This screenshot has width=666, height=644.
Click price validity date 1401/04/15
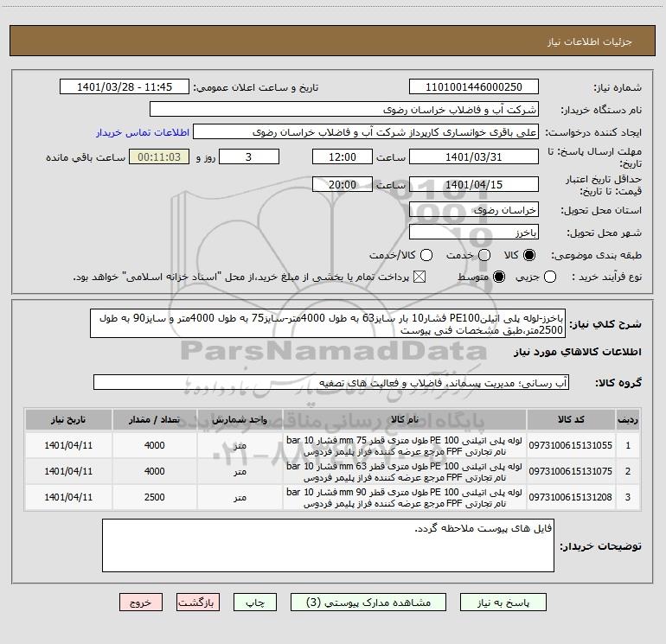(474, 184)
